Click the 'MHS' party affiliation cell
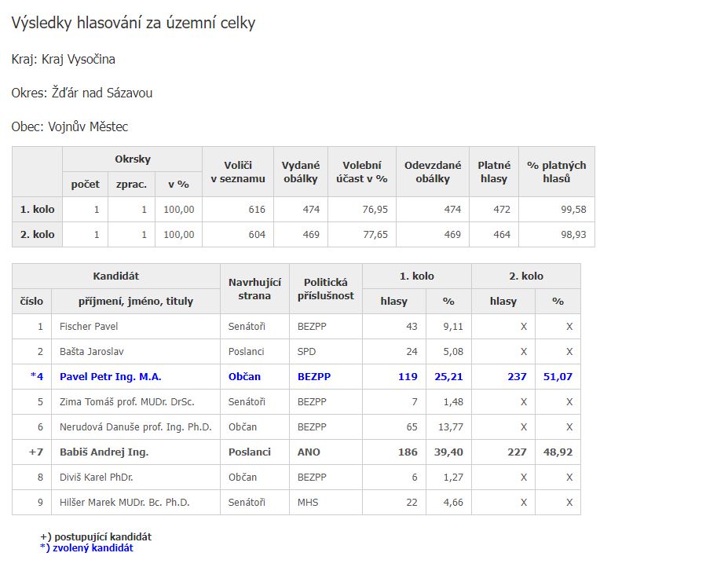 pos(325,502)
